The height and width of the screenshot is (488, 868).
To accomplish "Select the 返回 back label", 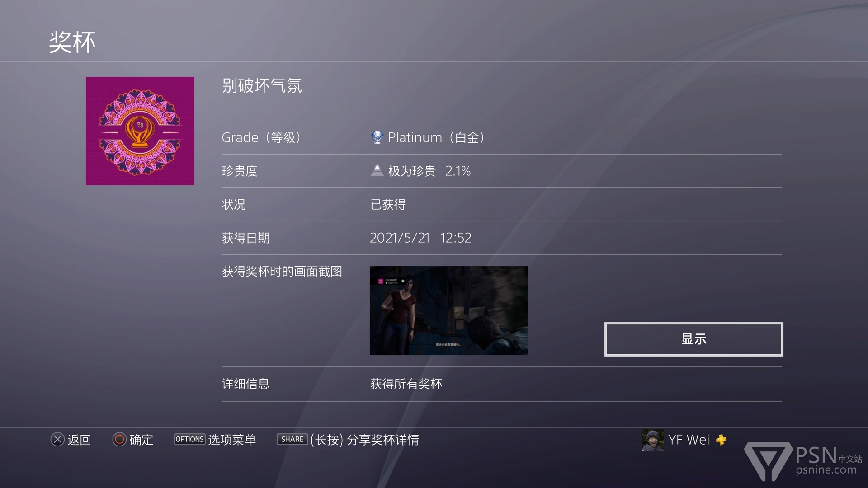I will coord(80,440).
